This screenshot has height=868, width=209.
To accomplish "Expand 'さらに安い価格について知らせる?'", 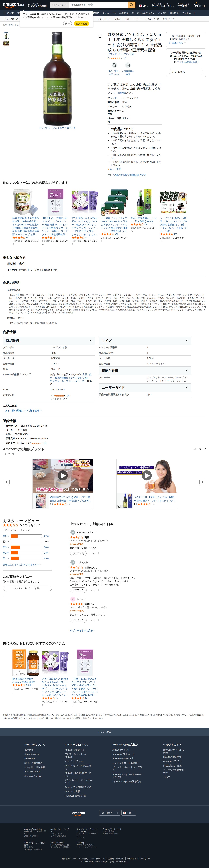I will click(24, 410).
